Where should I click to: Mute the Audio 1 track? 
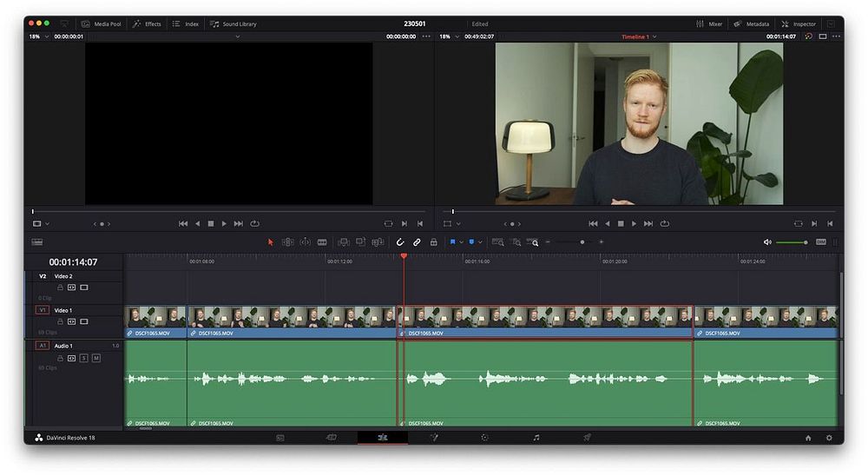[x=96, y=358]
